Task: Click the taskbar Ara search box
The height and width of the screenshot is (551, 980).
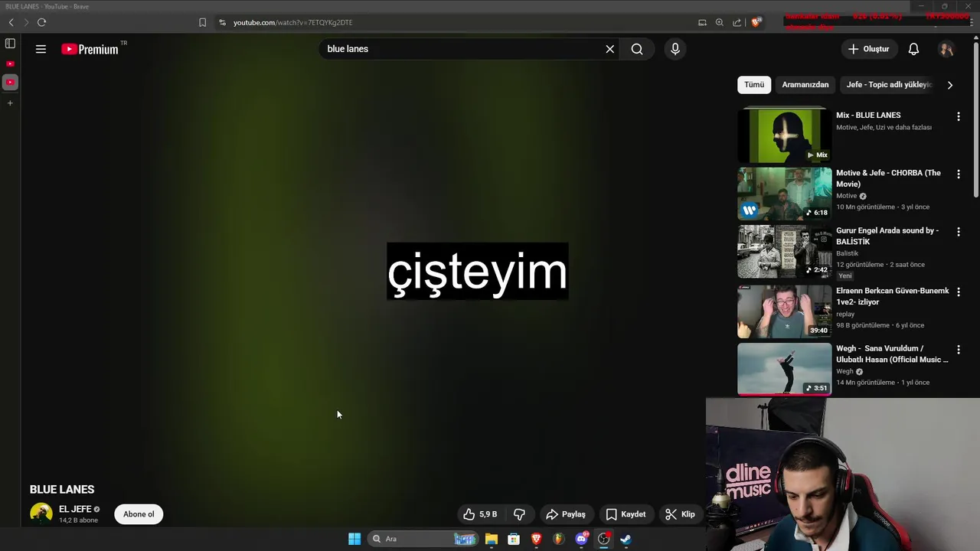Action: pyautogui.click(x=423, y=539)
